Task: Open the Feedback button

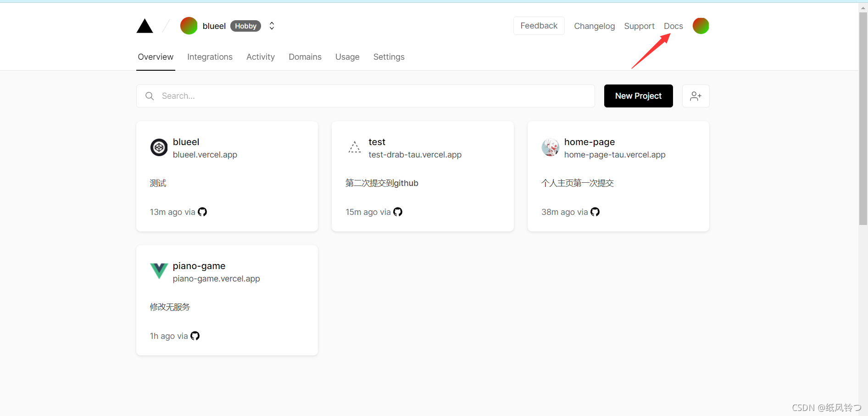Action: 539,26
